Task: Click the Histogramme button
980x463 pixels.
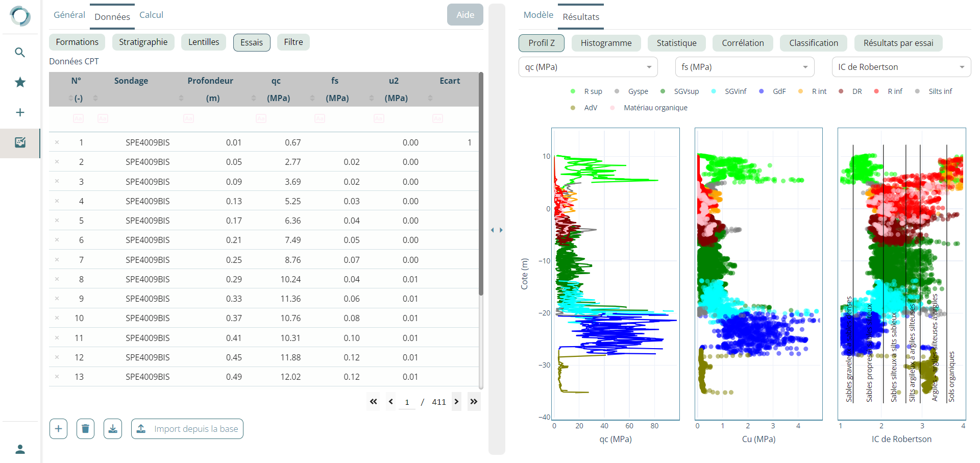Action: point(606,43)
